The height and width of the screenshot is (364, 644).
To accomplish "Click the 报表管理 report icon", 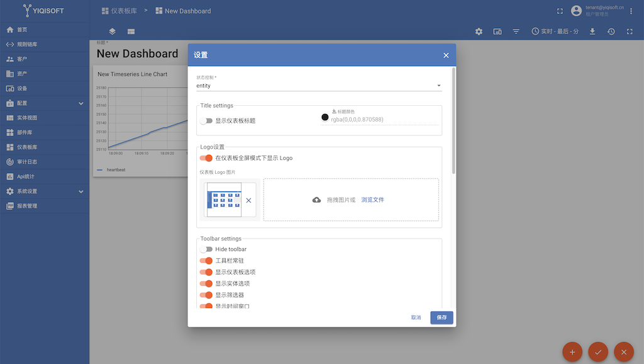I will click(x=10, y=206).
